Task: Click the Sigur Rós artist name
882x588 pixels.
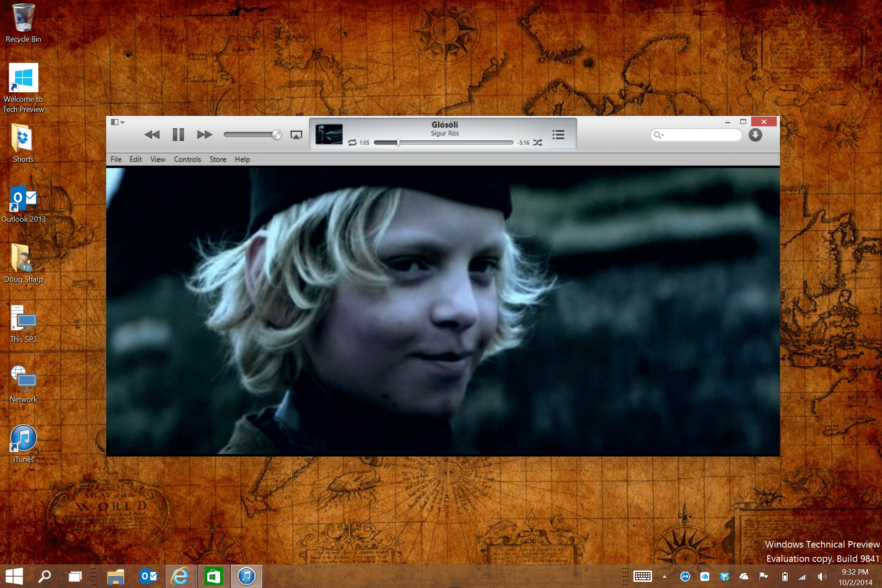Action: click(445, 133)
